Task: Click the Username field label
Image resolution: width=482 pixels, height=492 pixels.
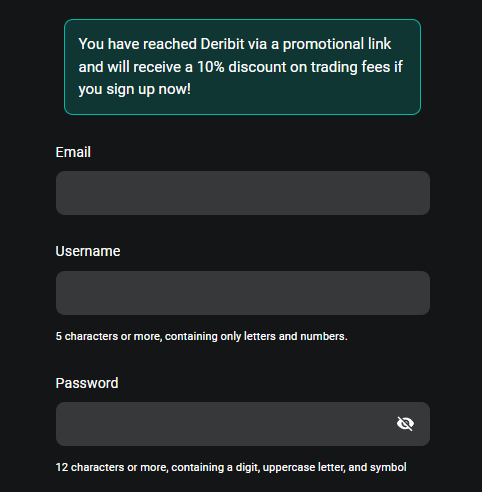Action: coord(88,251)
